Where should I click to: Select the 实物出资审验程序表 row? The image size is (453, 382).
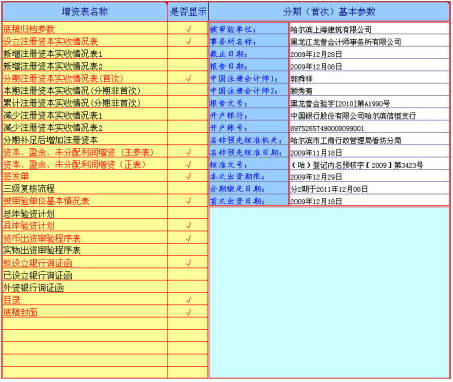pyautogui.click(x=85, y=250)
